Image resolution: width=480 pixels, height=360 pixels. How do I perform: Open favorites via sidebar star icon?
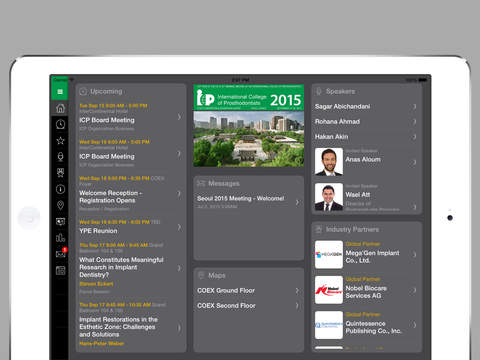click(x=60, y=140)
